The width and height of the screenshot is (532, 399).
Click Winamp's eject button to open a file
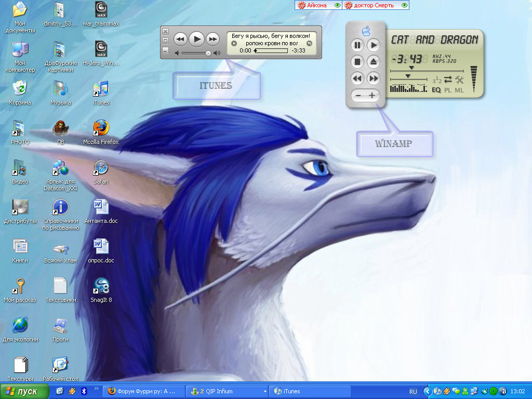click(x=374, y=62)
